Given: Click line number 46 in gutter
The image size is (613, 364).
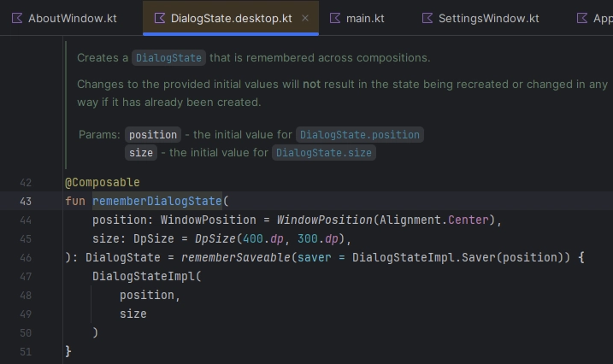Looking at the screenshot, I should tap(26, 258).
